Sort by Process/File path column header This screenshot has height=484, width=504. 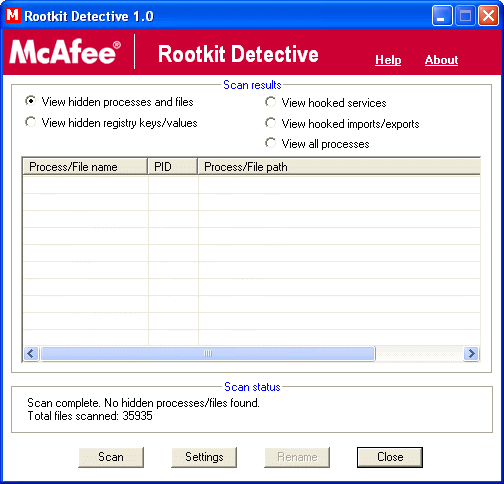(x=339, y=166)
